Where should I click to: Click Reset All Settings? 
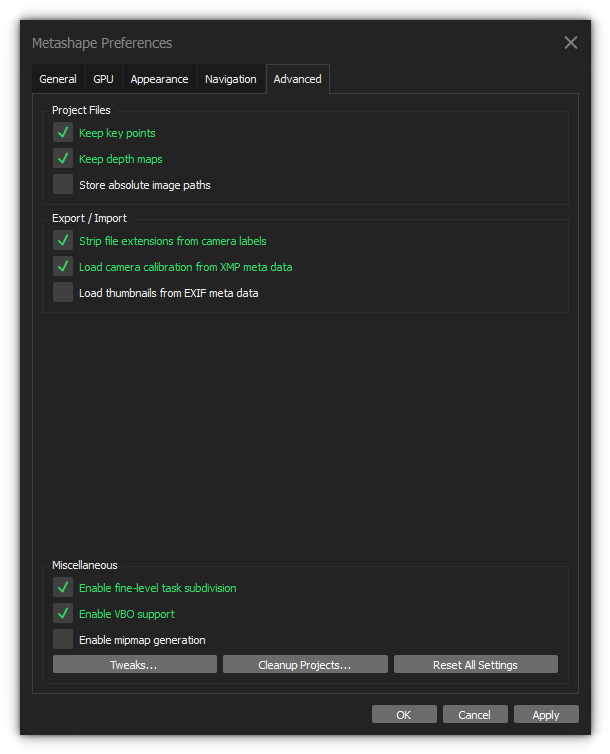click(x=476, y=665)
